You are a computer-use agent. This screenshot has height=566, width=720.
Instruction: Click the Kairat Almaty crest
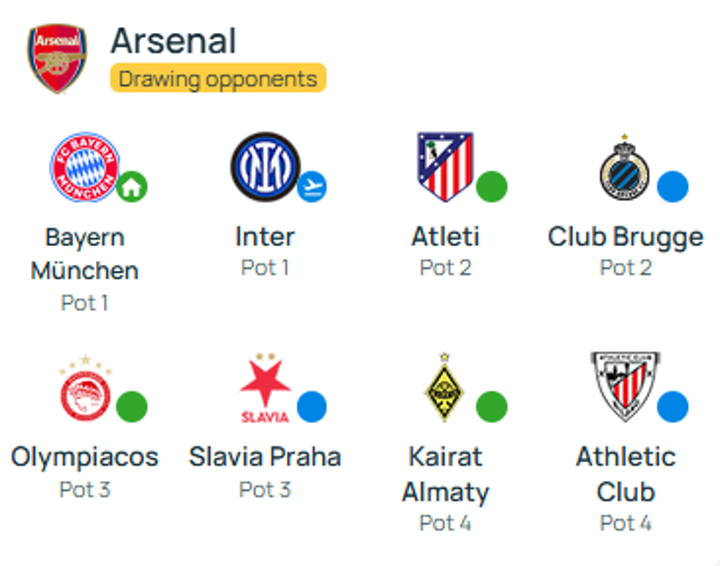click(444, 387)
